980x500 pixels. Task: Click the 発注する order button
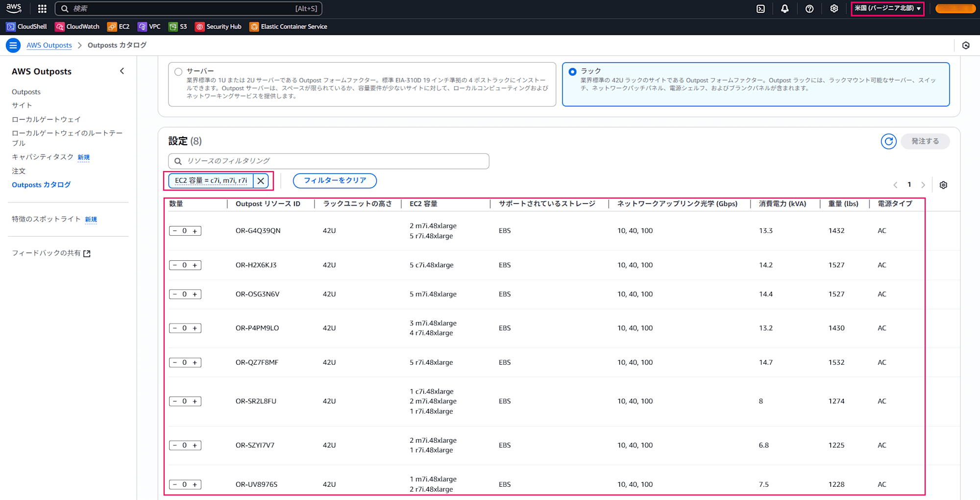925,141
